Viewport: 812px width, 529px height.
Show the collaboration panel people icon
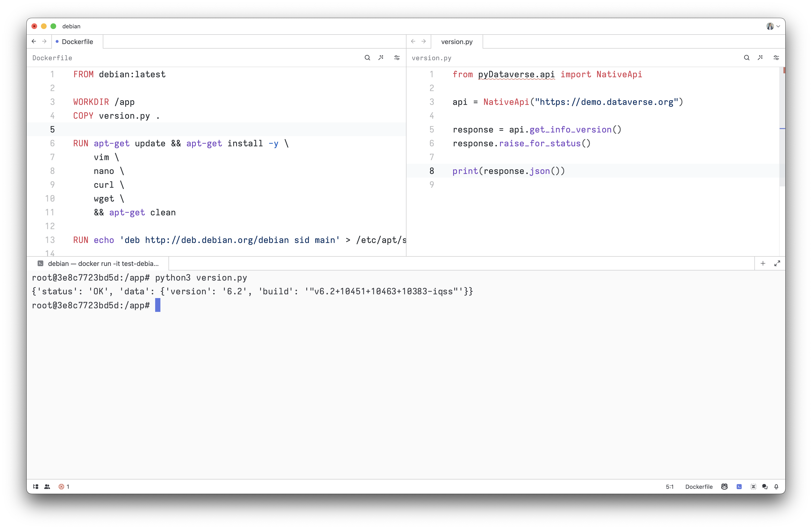click(x=47, y=487)
